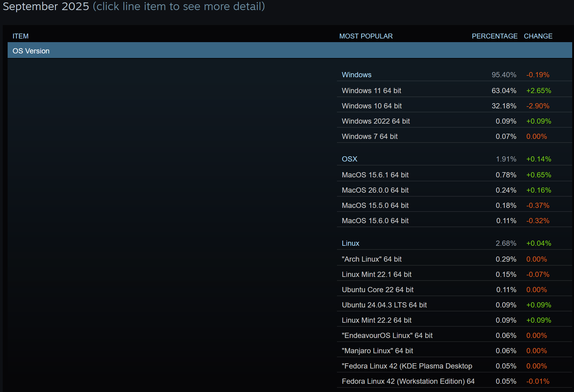
Task: Click the -0.01% Fedora Workstation change
Action: 538,381
